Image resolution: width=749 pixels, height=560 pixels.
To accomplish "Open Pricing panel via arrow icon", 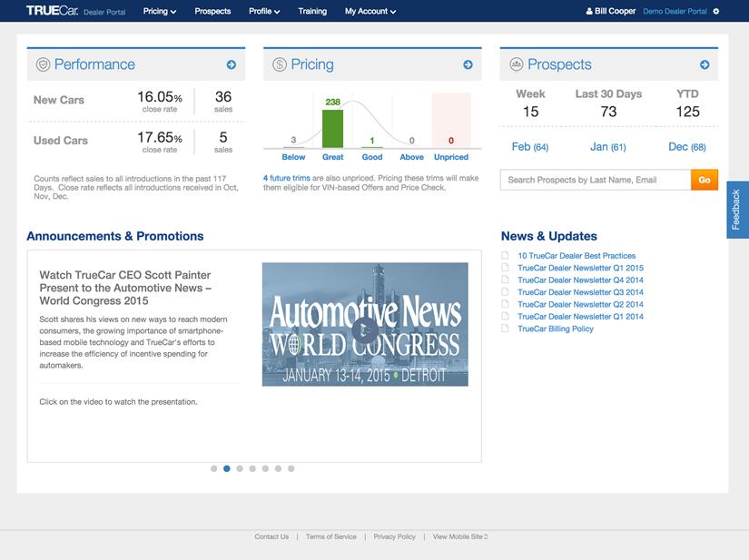I will pos(468,64).
